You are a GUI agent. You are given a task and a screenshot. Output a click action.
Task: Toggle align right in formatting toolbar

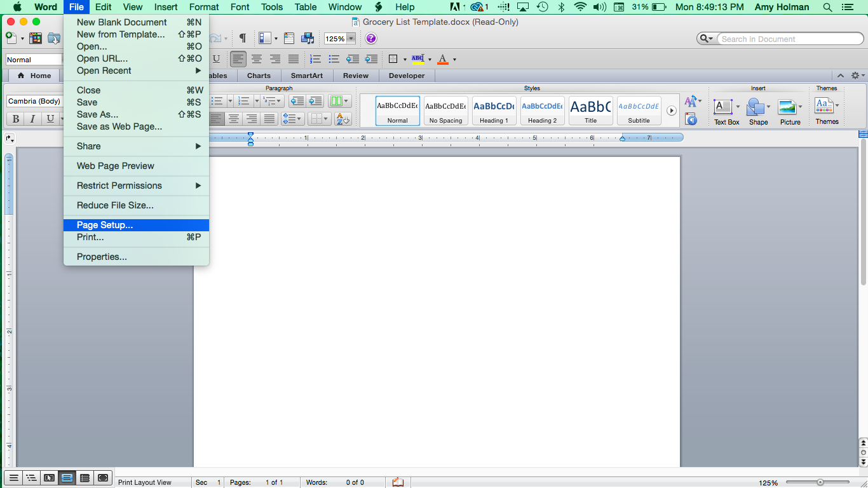pyautogui.click(x=275, y=59)
